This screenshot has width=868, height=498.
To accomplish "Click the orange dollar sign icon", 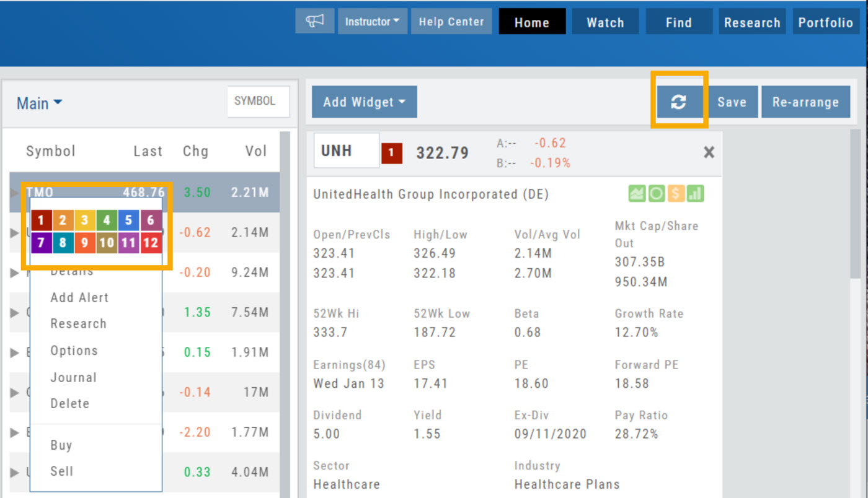I will [x=676, y=194].
